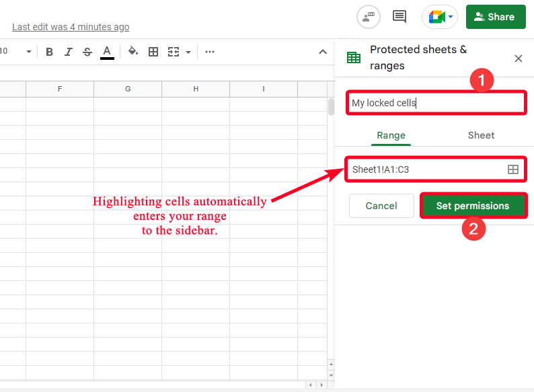Click the merge cells icon
Viewport: 534px width, 392px height.
[x=174, y=52]
